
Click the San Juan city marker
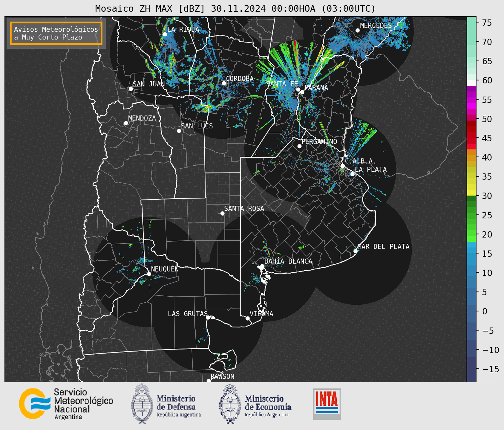coord(131,89)
